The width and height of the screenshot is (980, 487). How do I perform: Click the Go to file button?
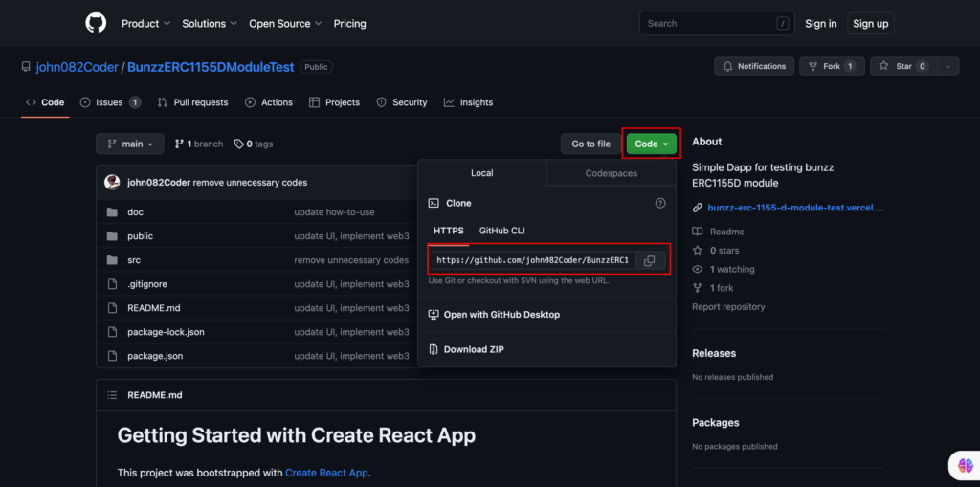[590, 144]
